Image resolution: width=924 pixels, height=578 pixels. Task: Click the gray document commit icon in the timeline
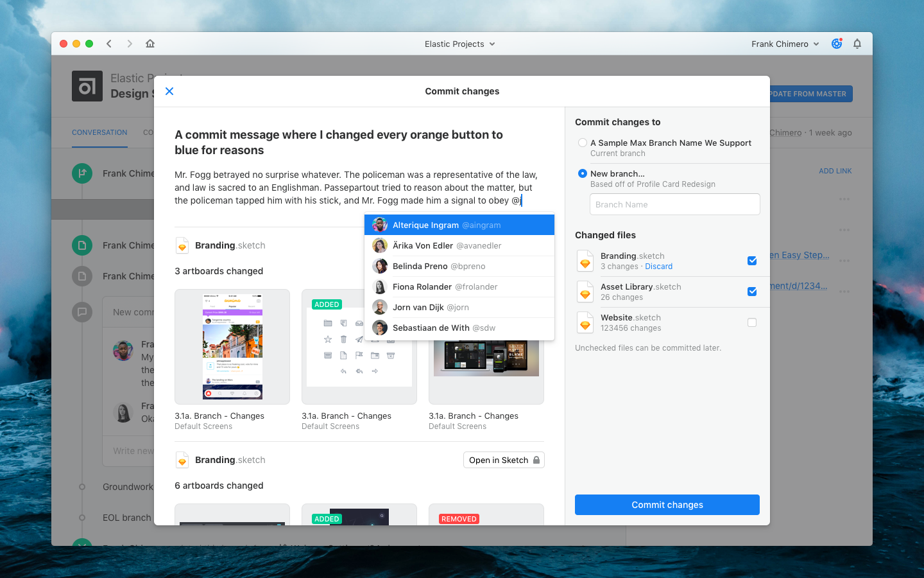point(82,276)
